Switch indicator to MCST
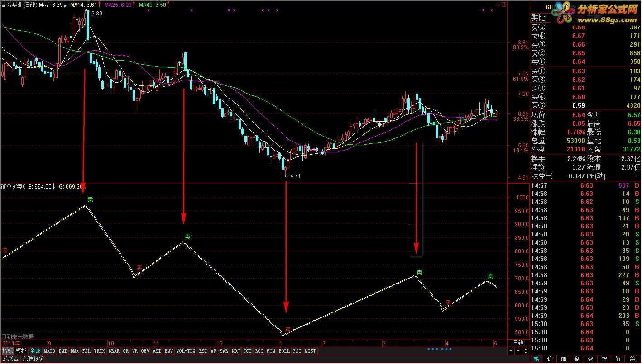 [x=311, y=351]
